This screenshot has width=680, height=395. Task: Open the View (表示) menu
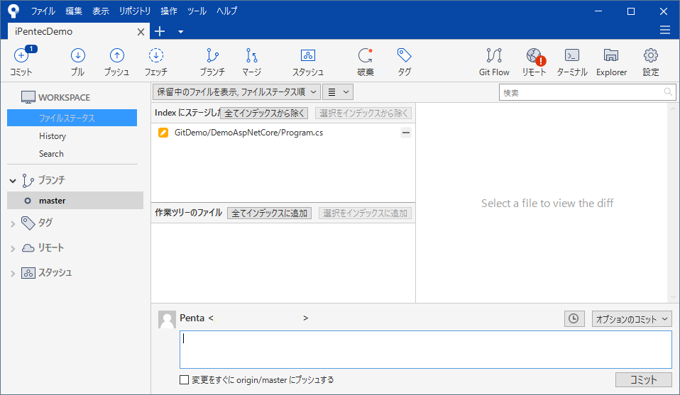click(x=101, y=11)
